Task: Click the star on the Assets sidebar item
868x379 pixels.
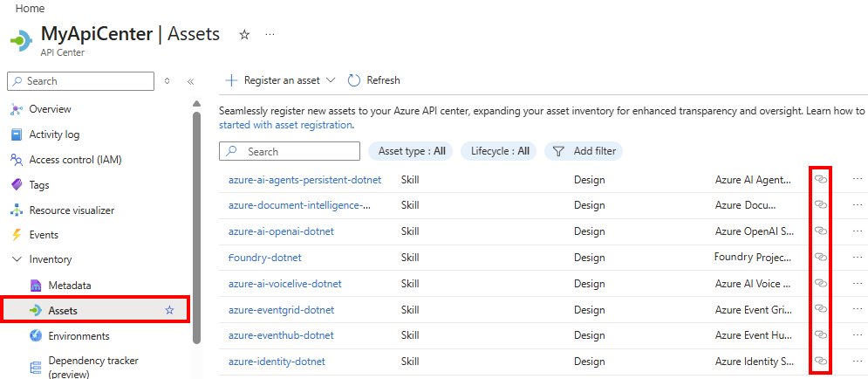Action: pyautogui.click(x=169, y=310)
